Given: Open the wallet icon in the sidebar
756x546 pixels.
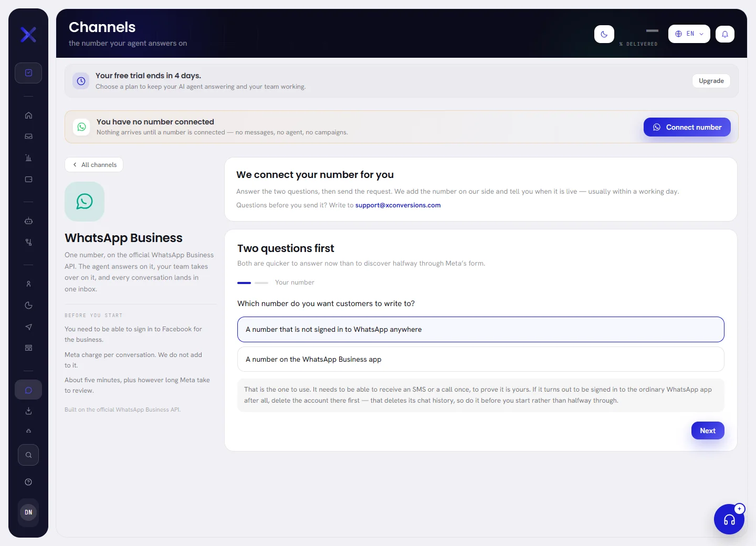Looking at the screenshot, I should [28, 180].
